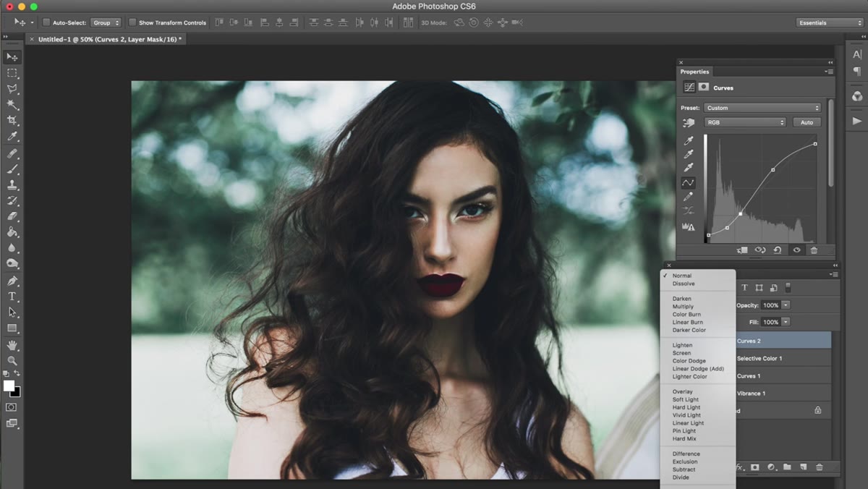Image resolution: width=868 pixels, height=489 pixels.
Task: Reset Curves to adjustment defaults
Action: coord(778,250)
